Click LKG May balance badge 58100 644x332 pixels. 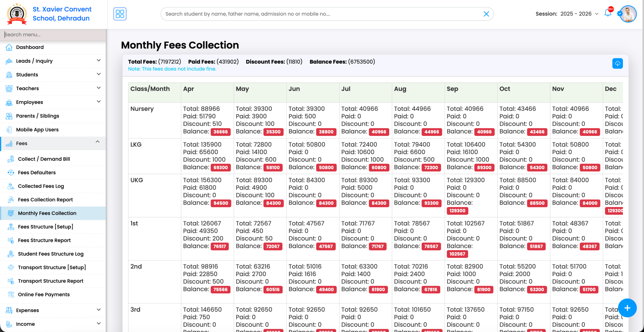(273, 168)
